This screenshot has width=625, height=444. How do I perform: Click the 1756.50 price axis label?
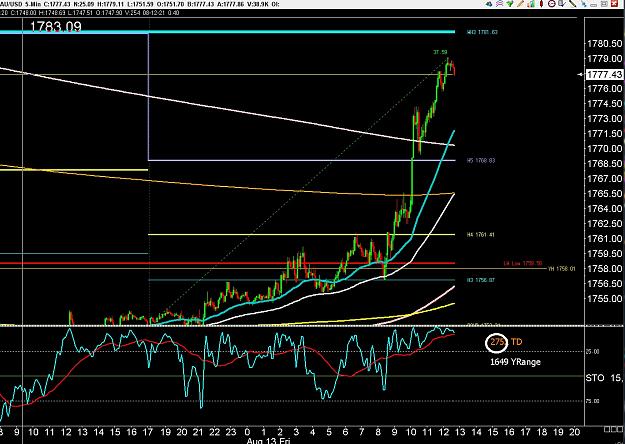tap(604, 283)
